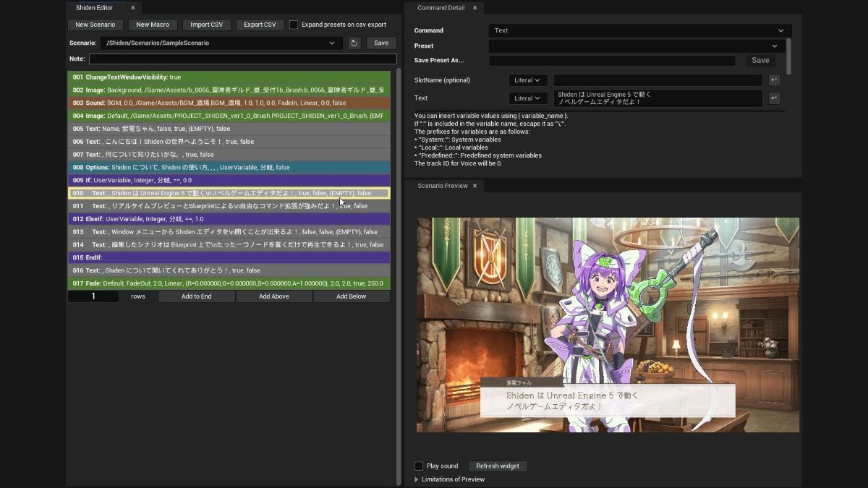Select row 015 EndIf
The image size is (868, 488).
point(229,257)
